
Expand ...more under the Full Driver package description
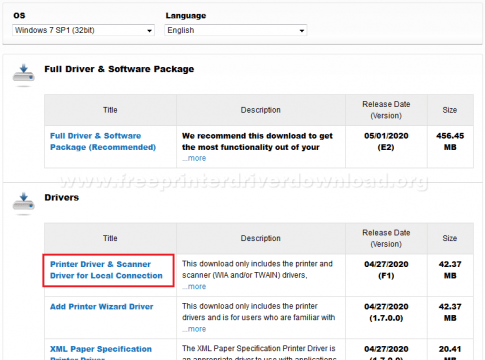point(194,158)
